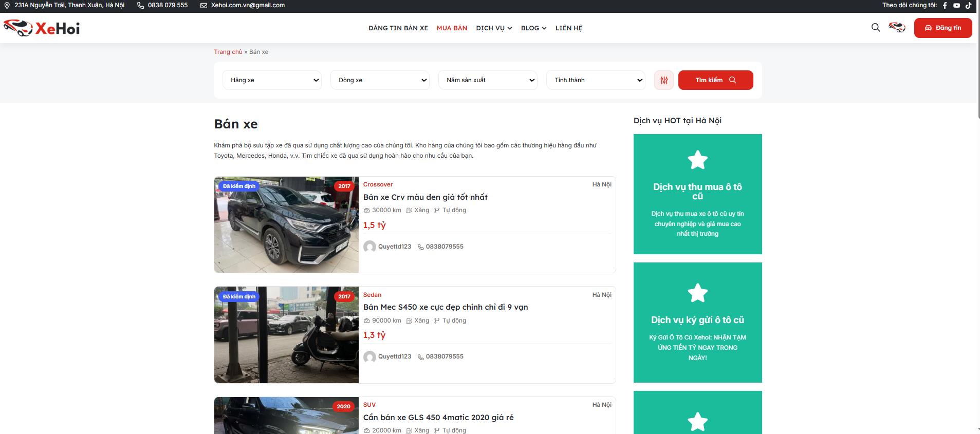
Task: Click the page vertical scrollbar
Action: (977, 59)
